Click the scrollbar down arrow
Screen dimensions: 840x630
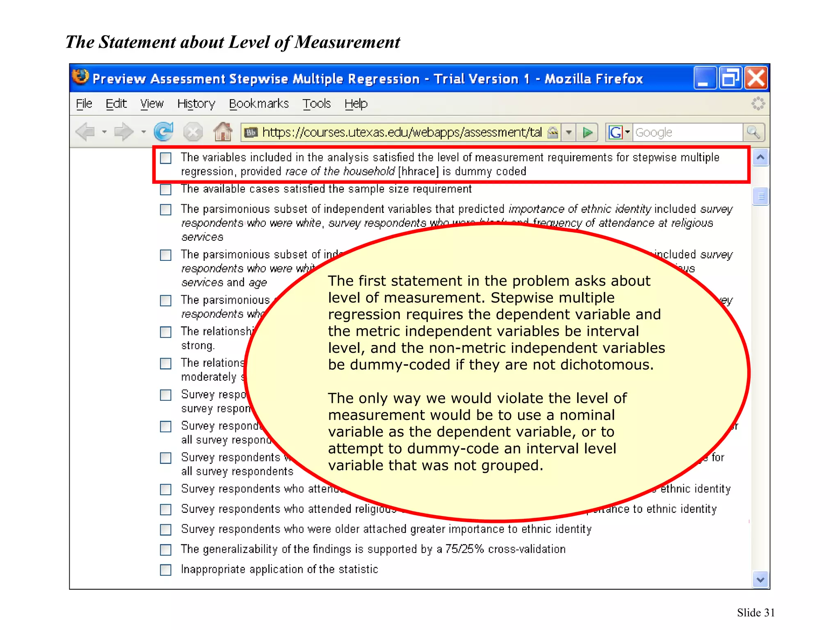tap(760, 580)
